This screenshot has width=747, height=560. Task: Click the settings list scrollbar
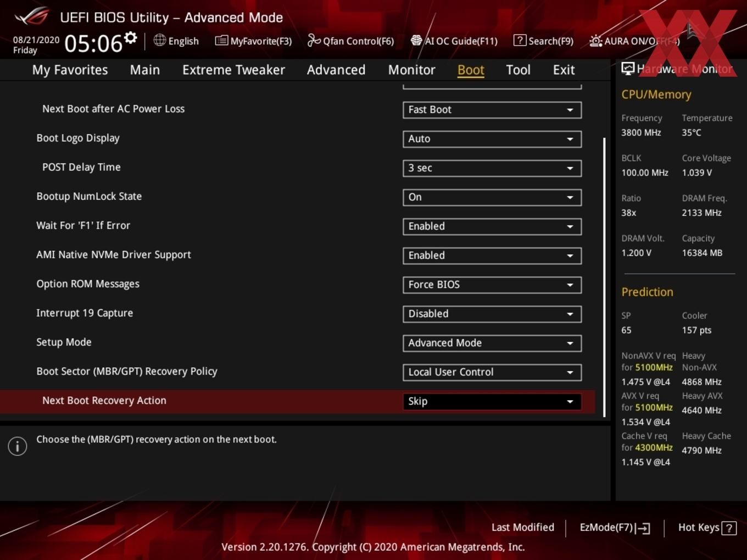(x=604, y=277)
